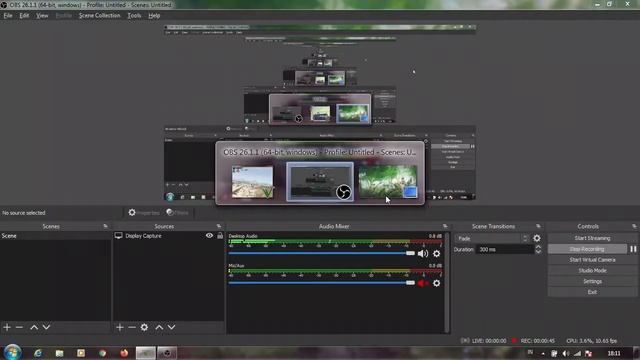Open transition properties gear next to Fade

point(537,238)
